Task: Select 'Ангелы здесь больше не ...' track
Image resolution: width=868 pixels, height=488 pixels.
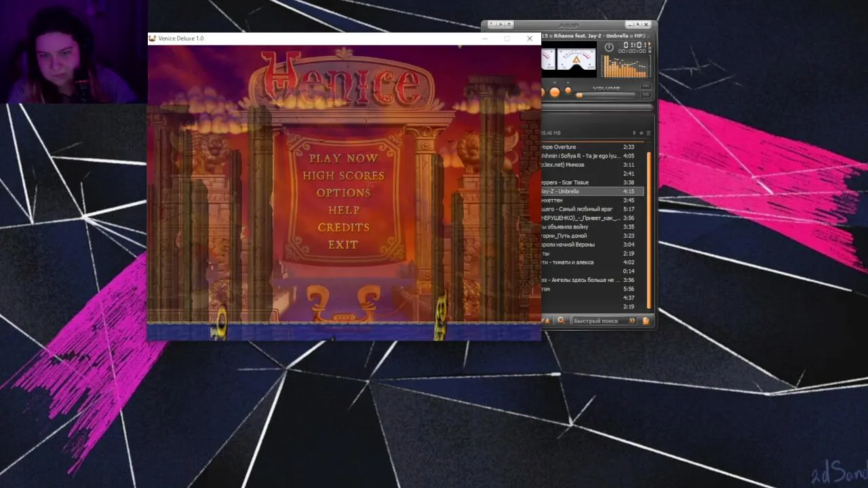Action: pos(593,280)
